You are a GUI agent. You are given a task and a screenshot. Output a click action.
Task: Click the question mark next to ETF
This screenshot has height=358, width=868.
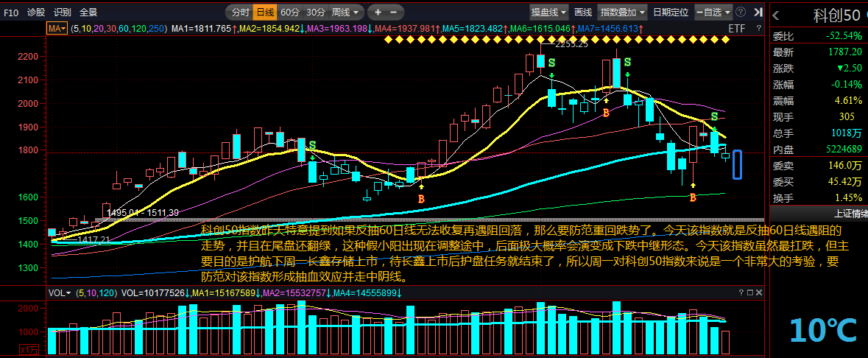pos(758,28)
